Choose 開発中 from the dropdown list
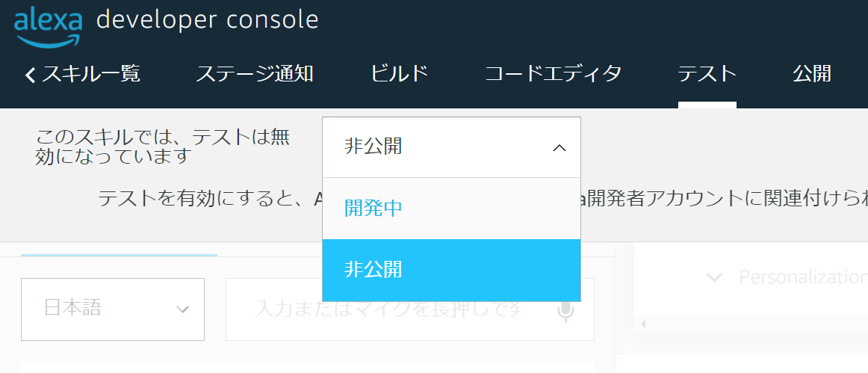This screenshot has width=868, height=373. point(451,209)
